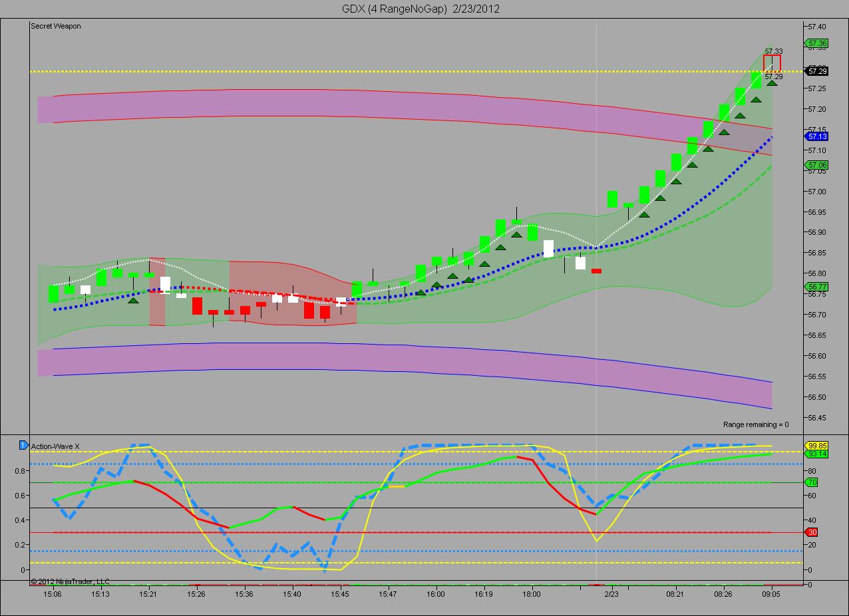This screenshot has height=616, width=849.
Task: Click the 2/23 date label on time axis
Action: (x=611, y=594)
